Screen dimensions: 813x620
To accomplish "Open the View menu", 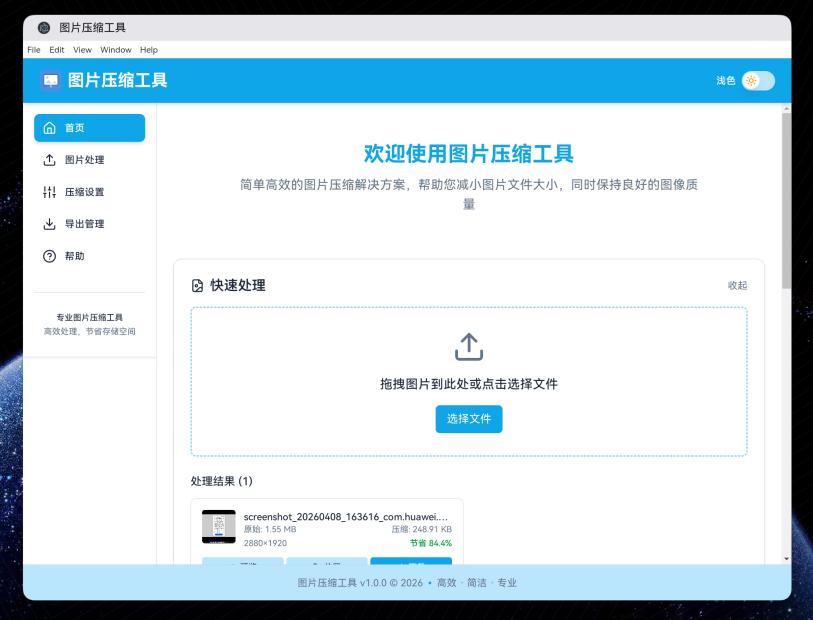I will coord(82,50).
